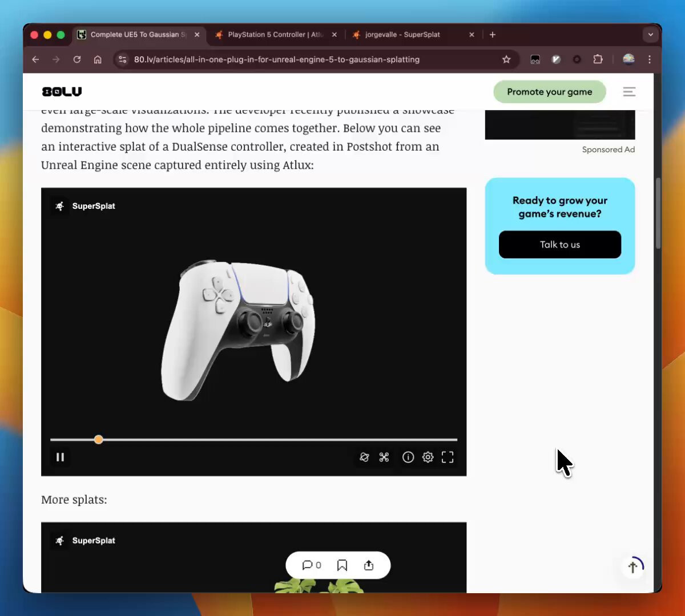Open the Chrome three-dot menu
This screenshot has height=616, width=685.
click(650, 59)
